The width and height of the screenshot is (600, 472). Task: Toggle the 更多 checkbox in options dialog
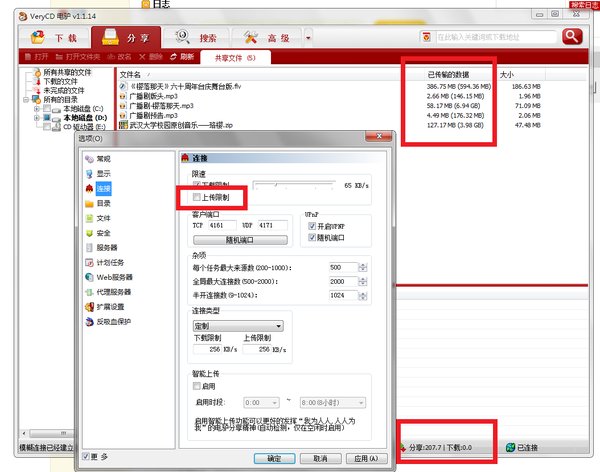[86, 456]
